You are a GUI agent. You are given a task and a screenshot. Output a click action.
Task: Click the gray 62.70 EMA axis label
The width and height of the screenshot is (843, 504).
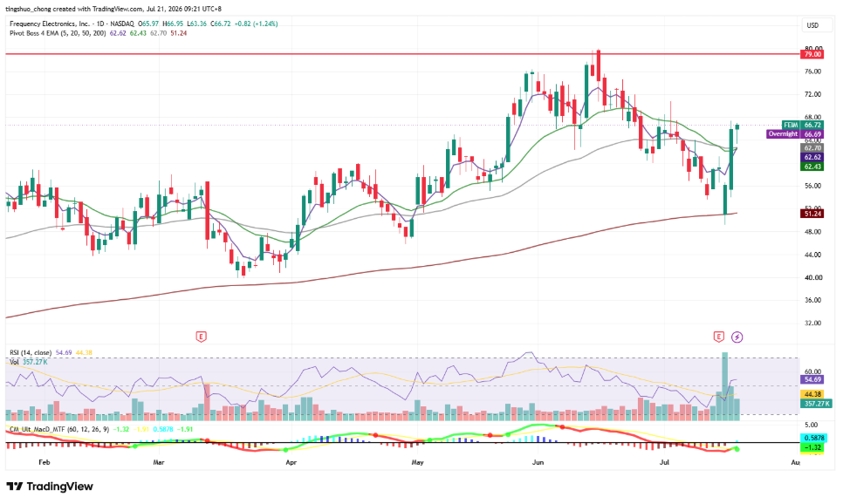[812, 147]
